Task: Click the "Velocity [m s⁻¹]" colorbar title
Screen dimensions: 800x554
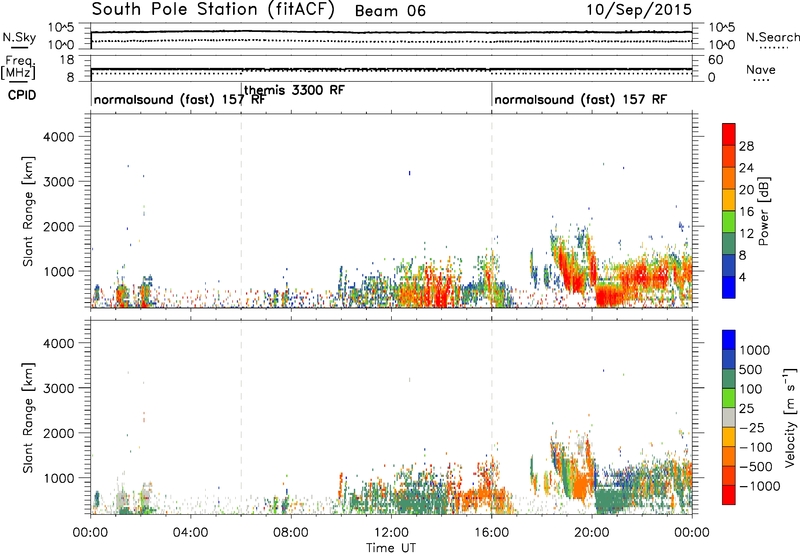Action: pos(790,417)
